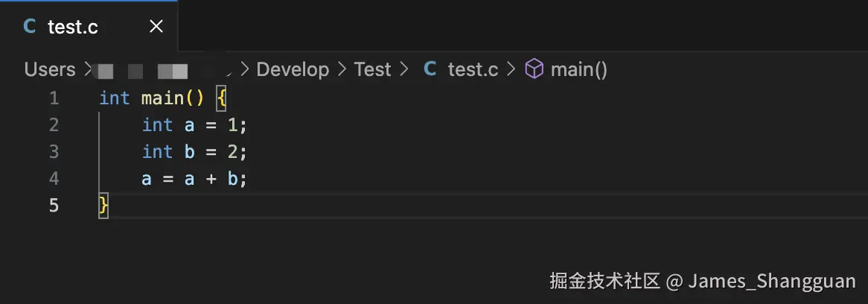Image resolution: width=868 pixels, height=304 pixels.
Task: Click the test.c breadcrumb file name
Action: 473,69
